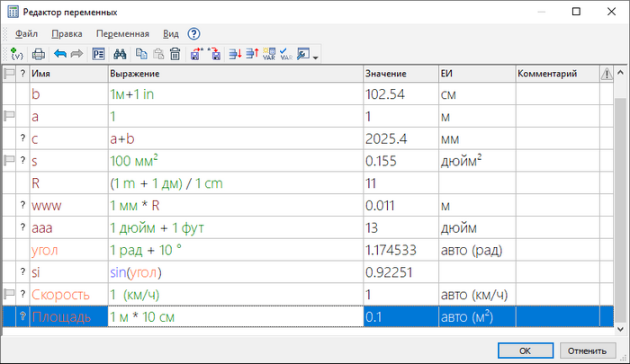Image resolution: width=630 pixels, height=364 pixels.
Task: Click the printer icon
Action: tap(38, 54)
